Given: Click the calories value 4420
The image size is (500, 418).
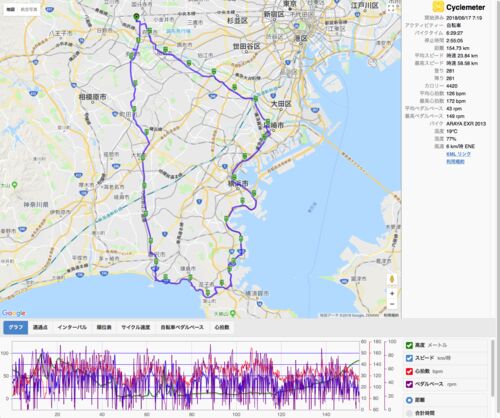Looking at the screenshot, I should pyautogui.click(x=452, y=86).
